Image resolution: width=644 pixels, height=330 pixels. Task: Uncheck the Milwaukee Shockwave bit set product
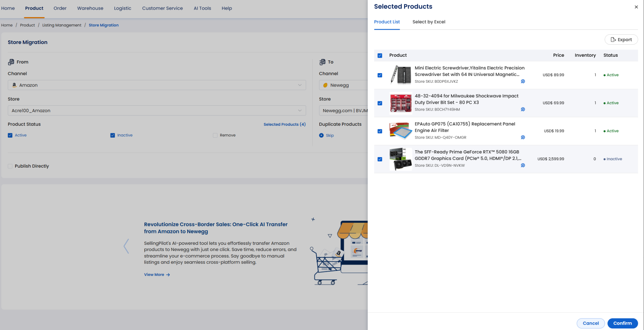(380, 103)
